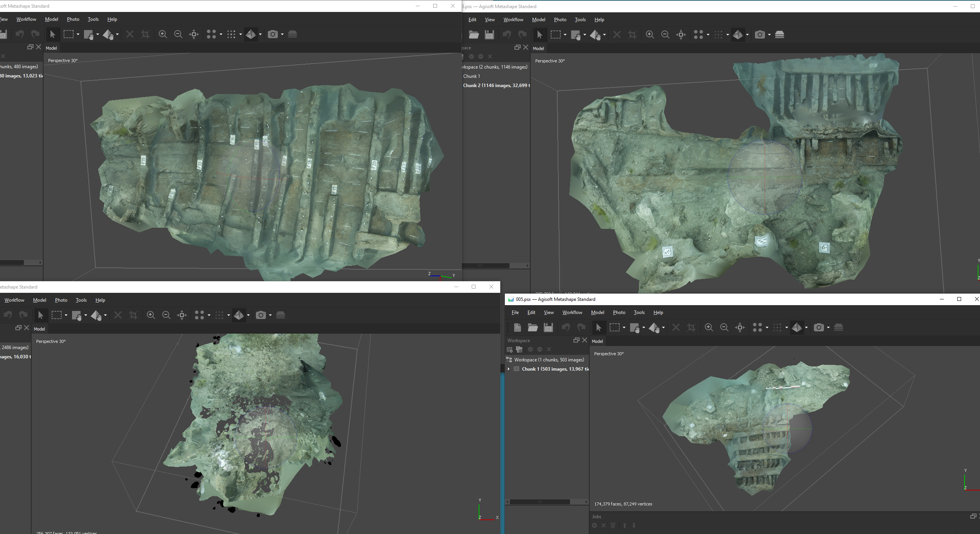The width and height of the screenshot is (980, 534).
Task: Click New document icon in 005.psx window
Action: [x=518, y=327]
